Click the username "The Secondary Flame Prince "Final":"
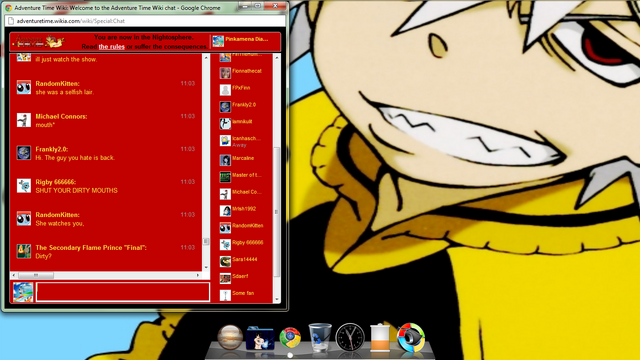This screenshot has width=640, height=360. pos(91,247)
